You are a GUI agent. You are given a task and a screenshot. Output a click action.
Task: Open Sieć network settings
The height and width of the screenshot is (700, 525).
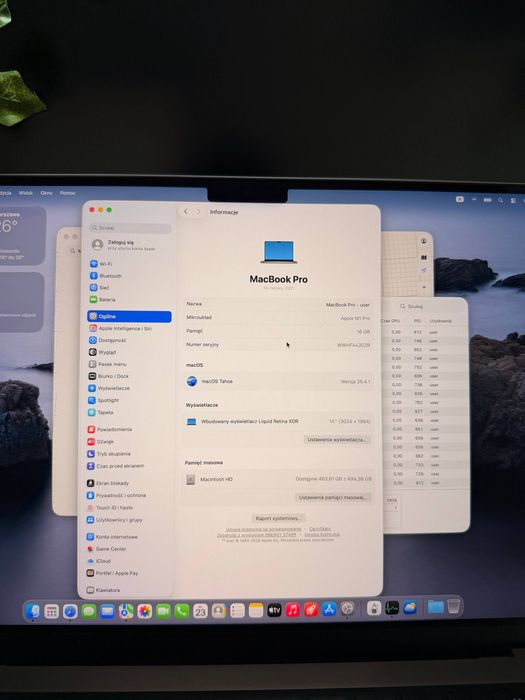coord(100,288)
